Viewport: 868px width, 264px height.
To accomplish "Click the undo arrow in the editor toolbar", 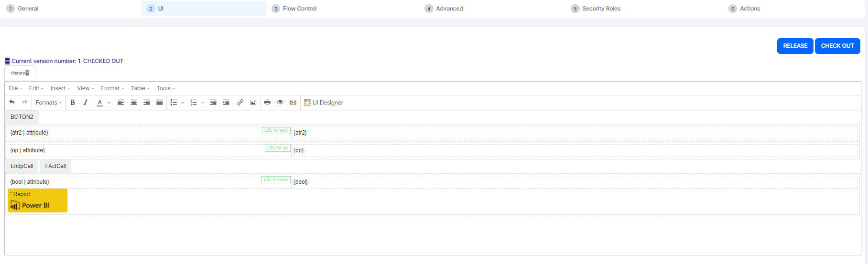I will [12, 103].
